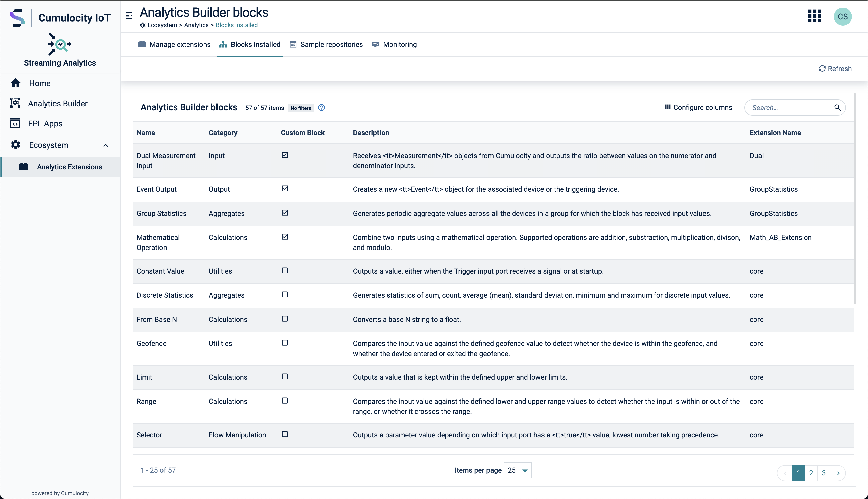Click the Configure columns icon
This screenshot has width=868, height=499.
coord(668,107)
